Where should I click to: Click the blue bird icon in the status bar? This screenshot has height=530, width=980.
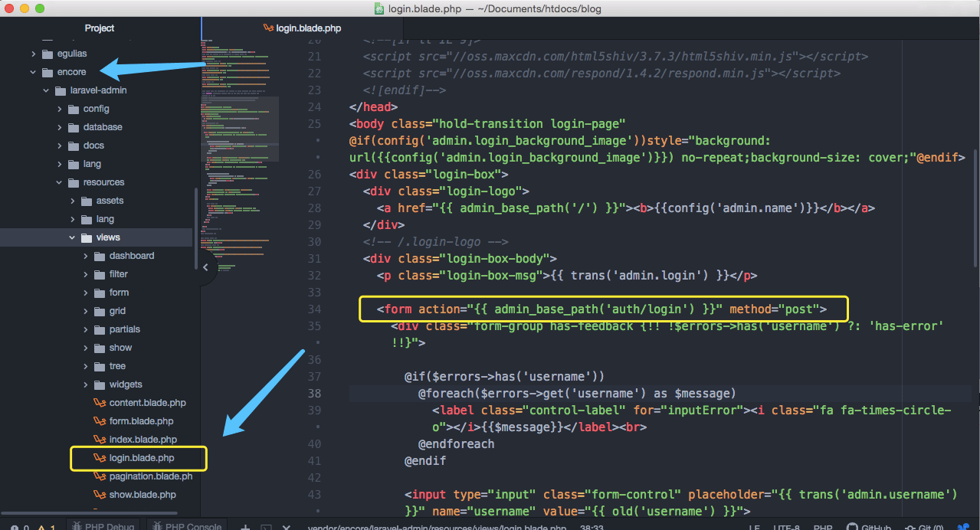pyautogui.click(x=963, y=527)
